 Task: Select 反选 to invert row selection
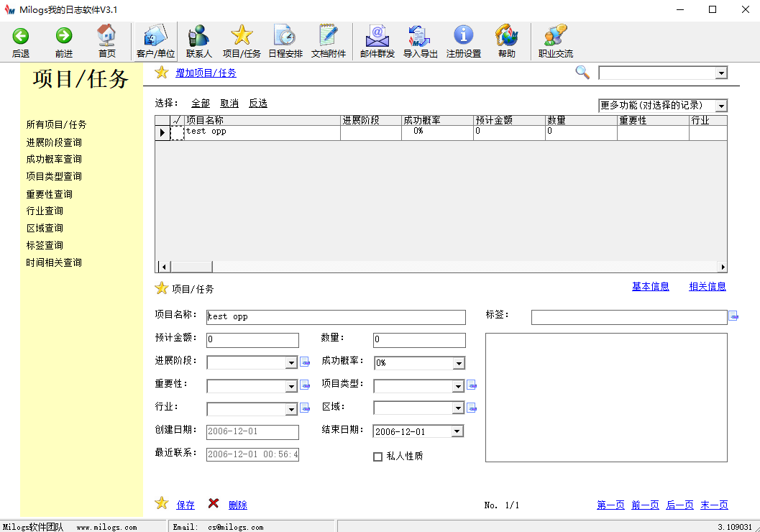(x=258, y=103)
